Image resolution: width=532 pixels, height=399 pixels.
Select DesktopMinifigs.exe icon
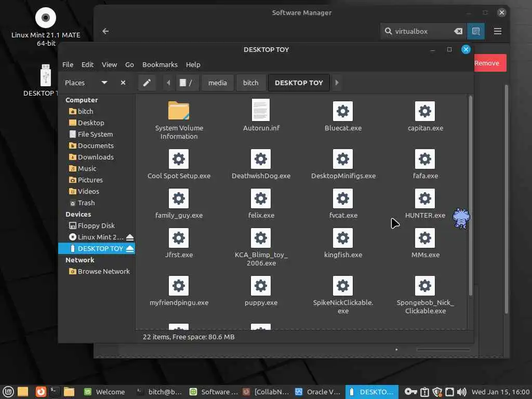pos(343,159)
